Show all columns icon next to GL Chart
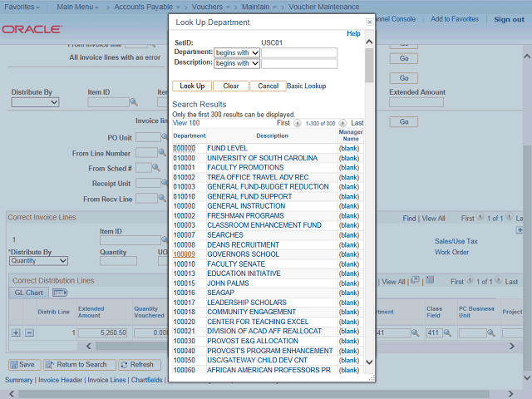The height and width of the screenshot is (399, 532). [60, 293]
